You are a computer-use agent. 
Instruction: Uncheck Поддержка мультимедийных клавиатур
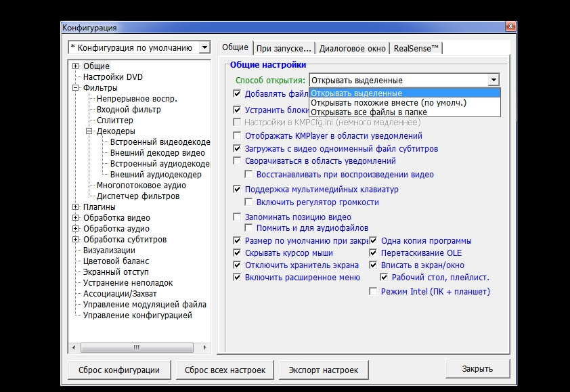238,190
